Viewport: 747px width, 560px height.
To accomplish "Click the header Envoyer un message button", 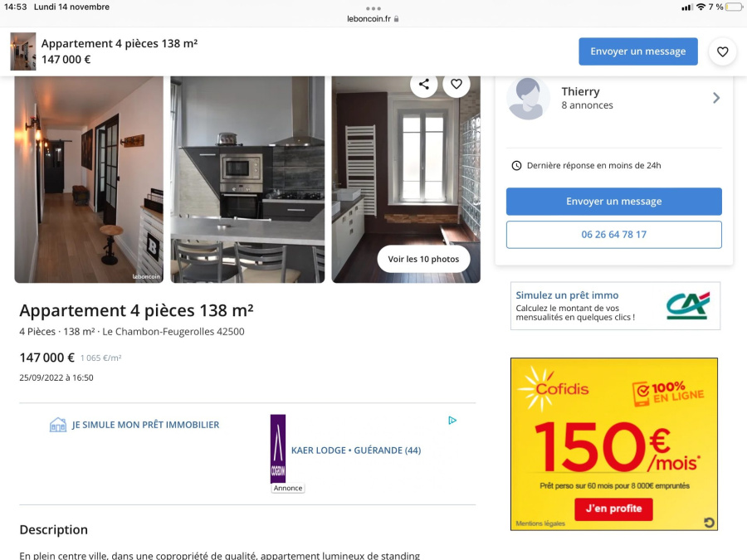I will (638, 51).
